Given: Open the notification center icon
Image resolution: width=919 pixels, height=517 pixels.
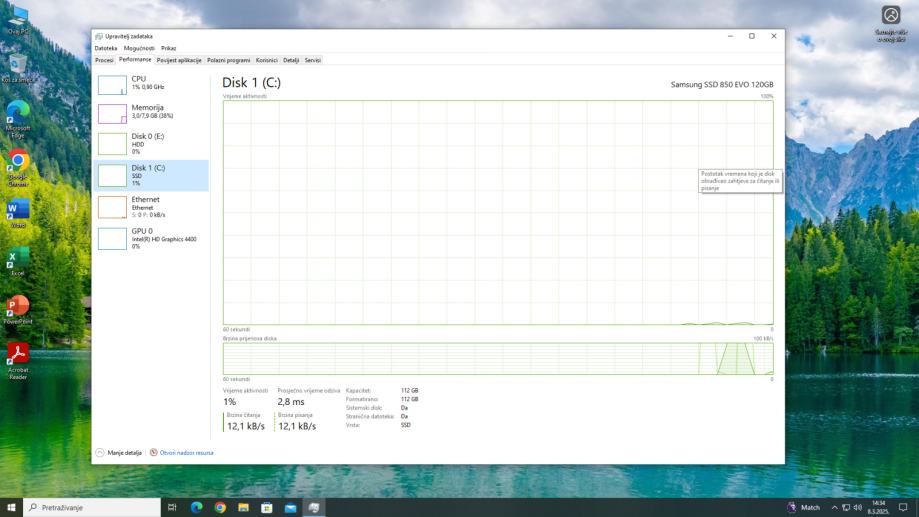Looking at the screenshot, I should pyautogui.click(x=903, y=508).
